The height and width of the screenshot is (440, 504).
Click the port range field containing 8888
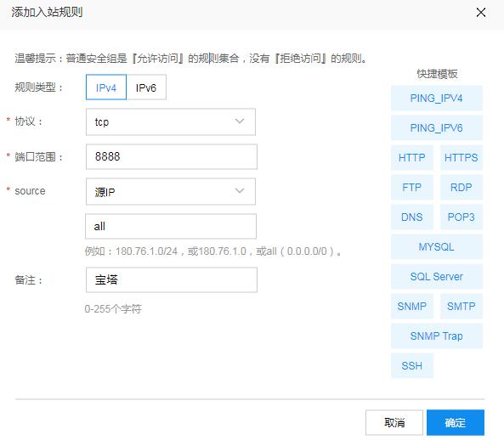pyautogui.click(x=172, y=157)
